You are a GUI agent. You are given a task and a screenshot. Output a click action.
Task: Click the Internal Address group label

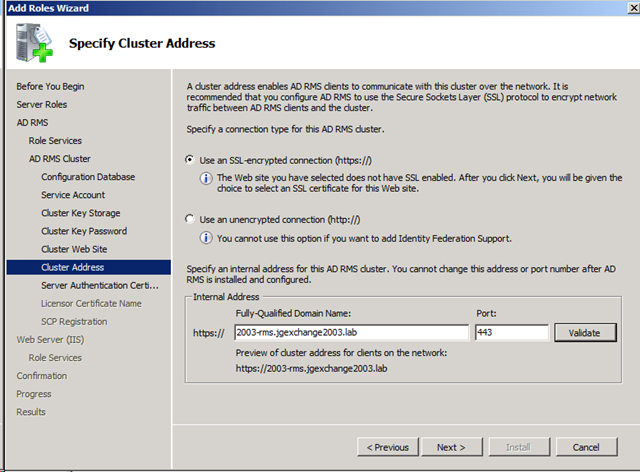(x=226, y=297)
